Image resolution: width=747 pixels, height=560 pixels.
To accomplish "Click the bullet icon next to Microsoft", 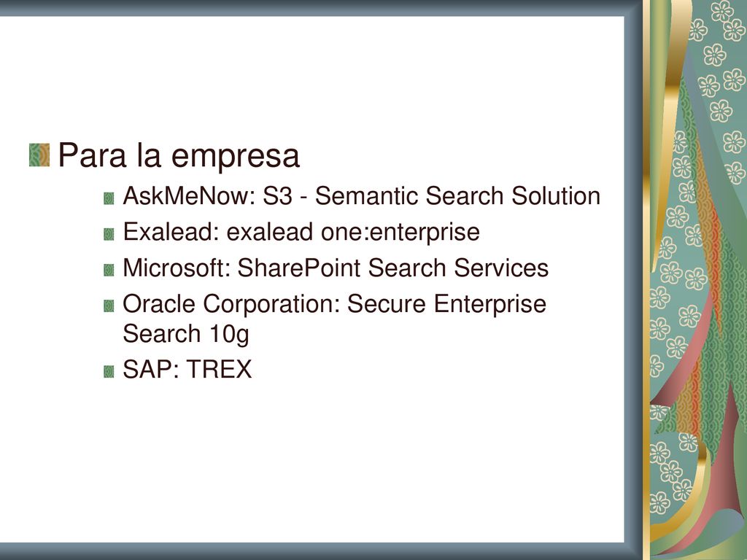I will (x=109, y=270).
